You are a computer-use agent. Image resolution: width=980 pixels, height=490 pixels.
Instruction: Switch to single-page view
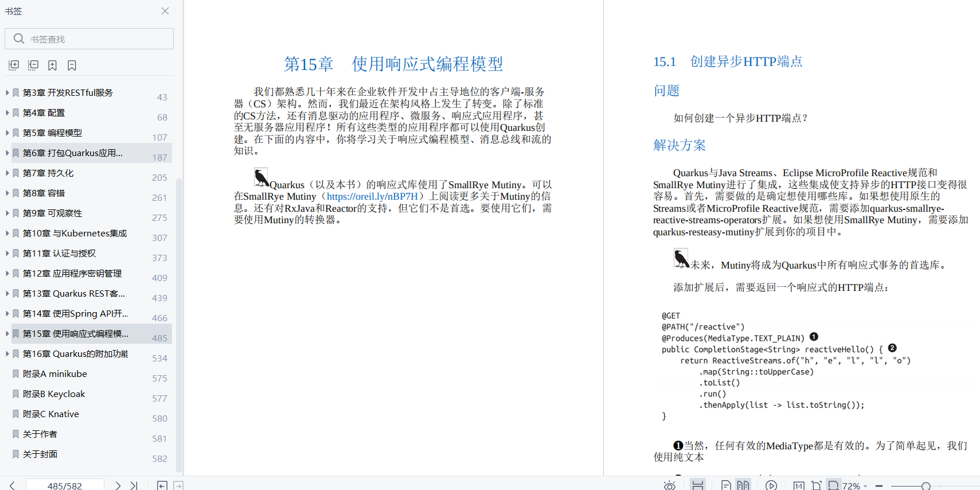pos(726,485)
